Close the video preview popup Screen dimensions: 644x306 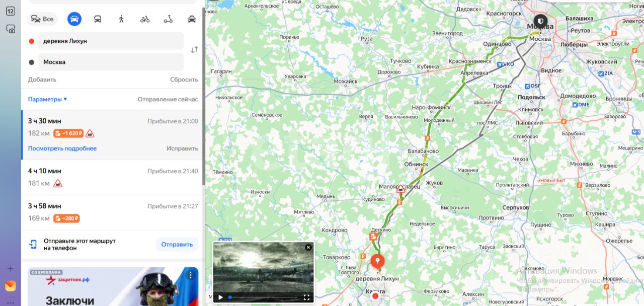308,247
